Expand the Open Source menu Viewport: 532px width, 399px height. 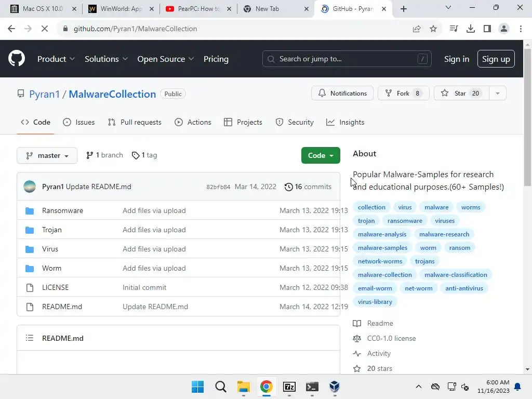tap(166, 59)
